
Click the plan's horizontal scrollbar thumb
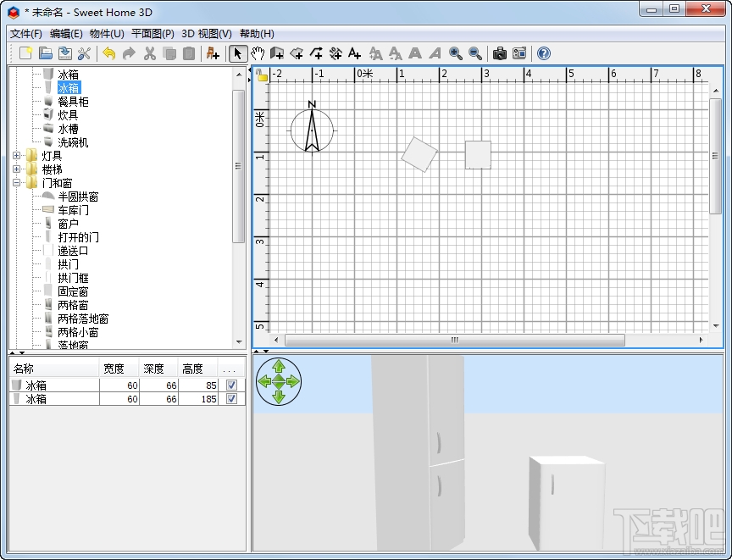(454, 340)
